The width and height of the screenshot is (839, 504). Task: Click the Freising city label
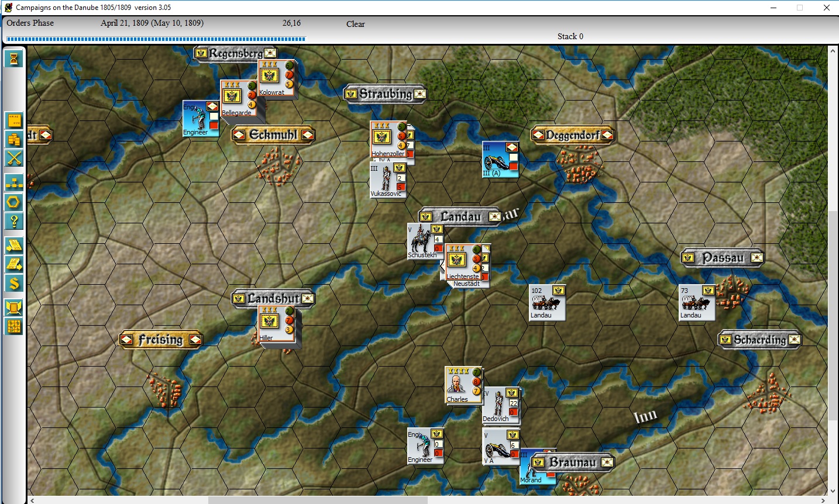161,339
